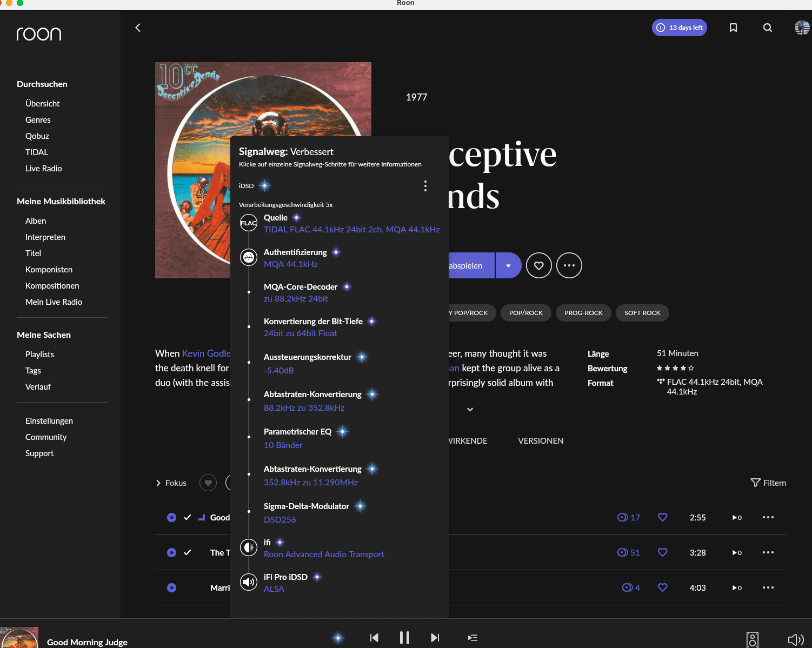Open Qobuz in sidebar

37,136
